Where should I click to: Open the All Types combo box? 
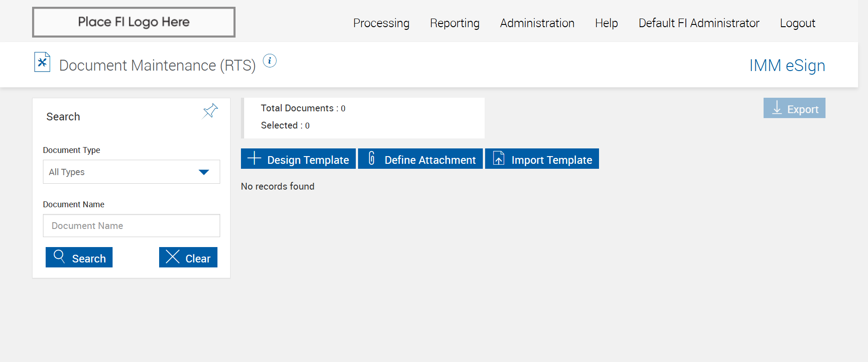(122, 172)
